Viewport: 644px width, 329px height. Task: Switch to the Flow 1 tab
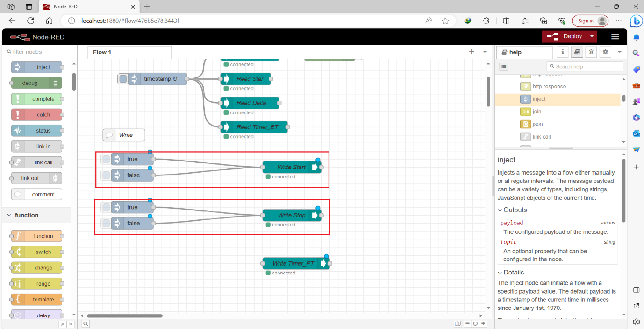(x=101, y=52)
